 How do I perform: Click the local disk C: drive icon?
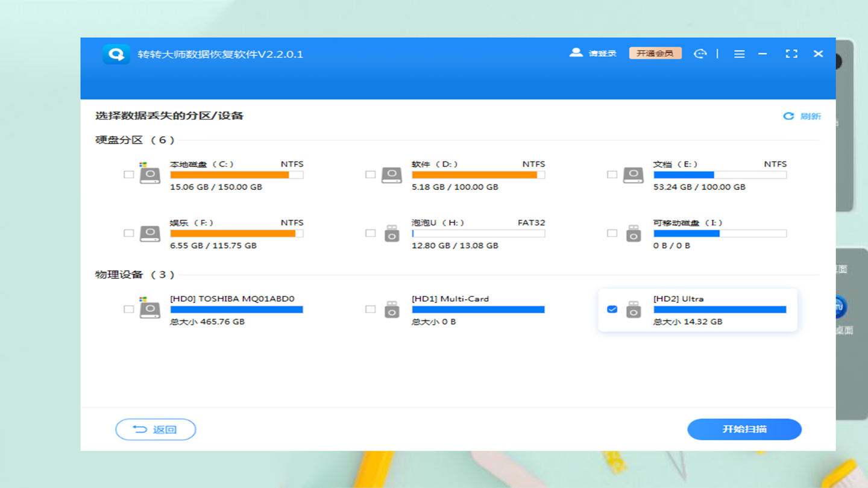coord(149,174)
